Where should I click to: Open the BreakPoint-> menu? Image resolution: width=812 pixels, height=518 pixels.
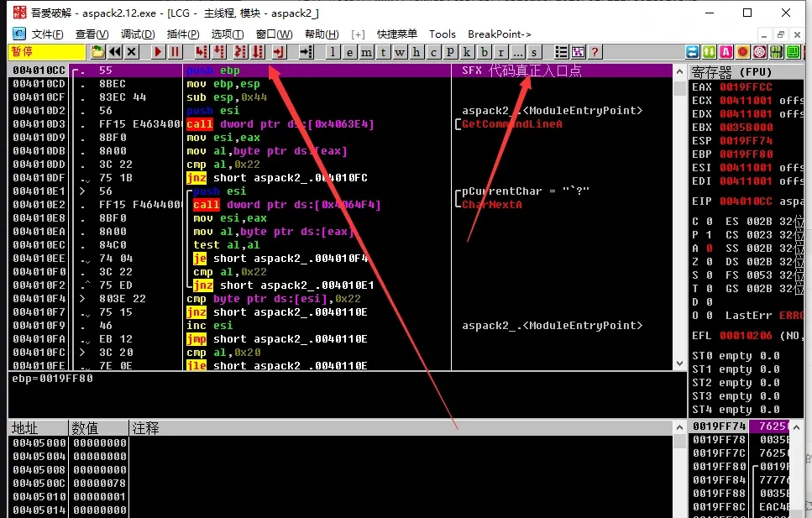[500, 34]
